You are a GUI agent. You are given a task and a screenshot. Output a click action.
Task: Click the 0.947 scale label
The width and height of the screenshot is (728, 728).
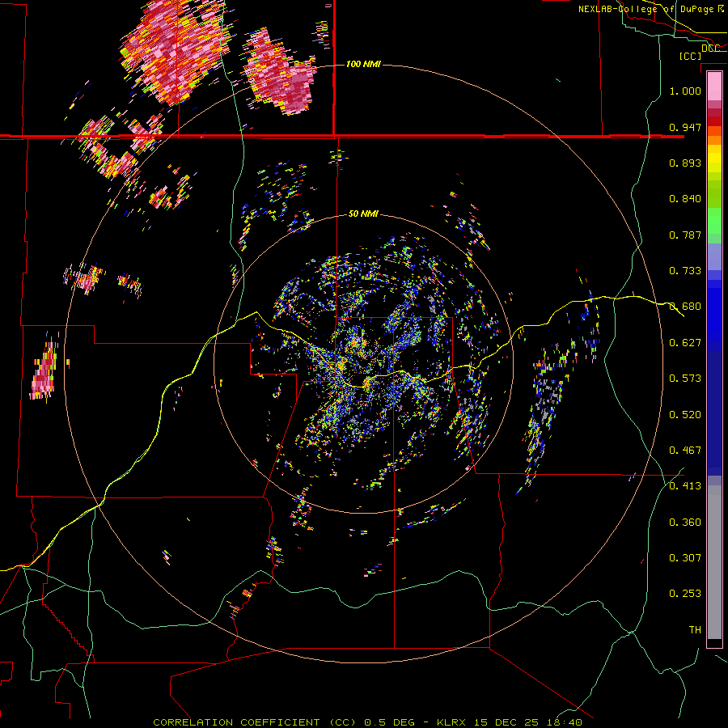pyautogui.click(x=685, y=127)
